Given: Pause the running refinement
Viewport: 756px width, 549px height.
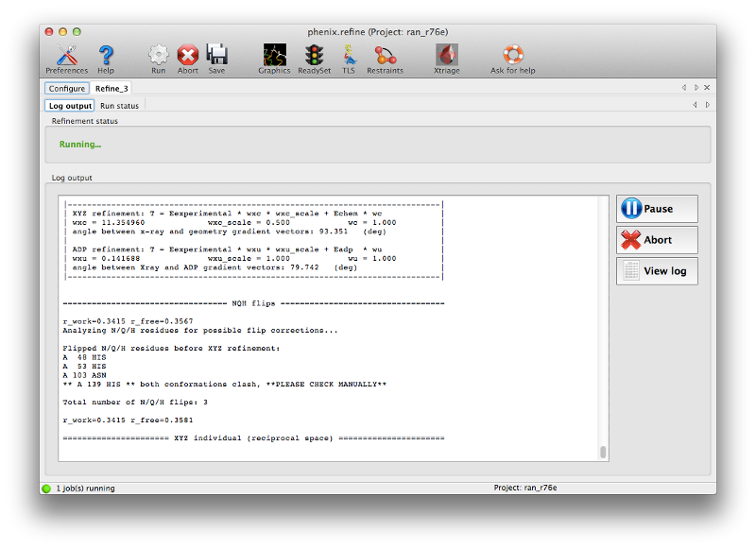Looking at the screenshot, I should point(656,208).
